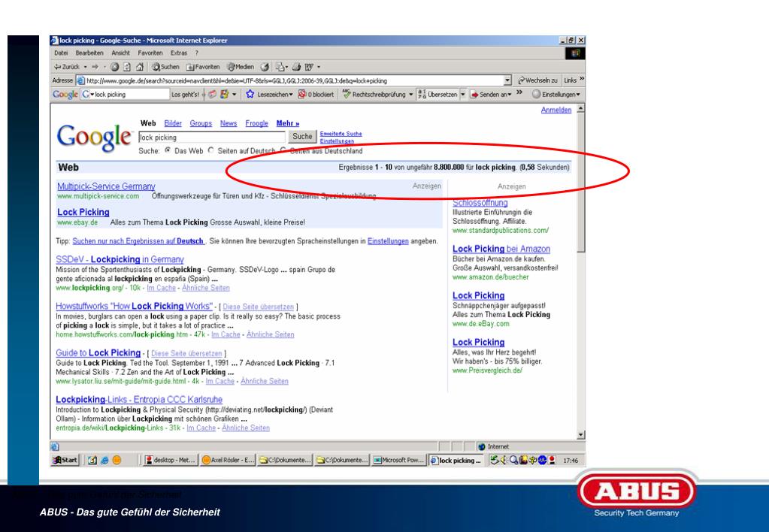The height and width of the screenshot is (532, 769).
Task: Click the magnifier icon in system tray
Action: point(513,460)
